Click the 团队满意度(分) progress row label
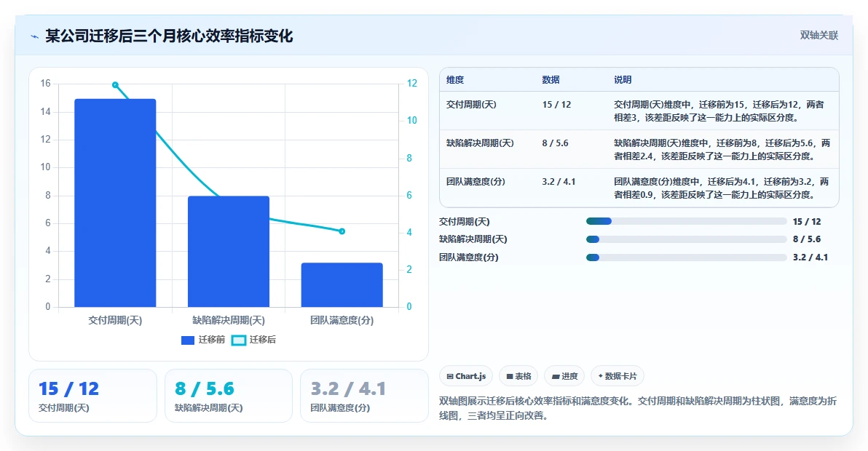Viewport: 868px width, 451px height. [x=469, y=258]
